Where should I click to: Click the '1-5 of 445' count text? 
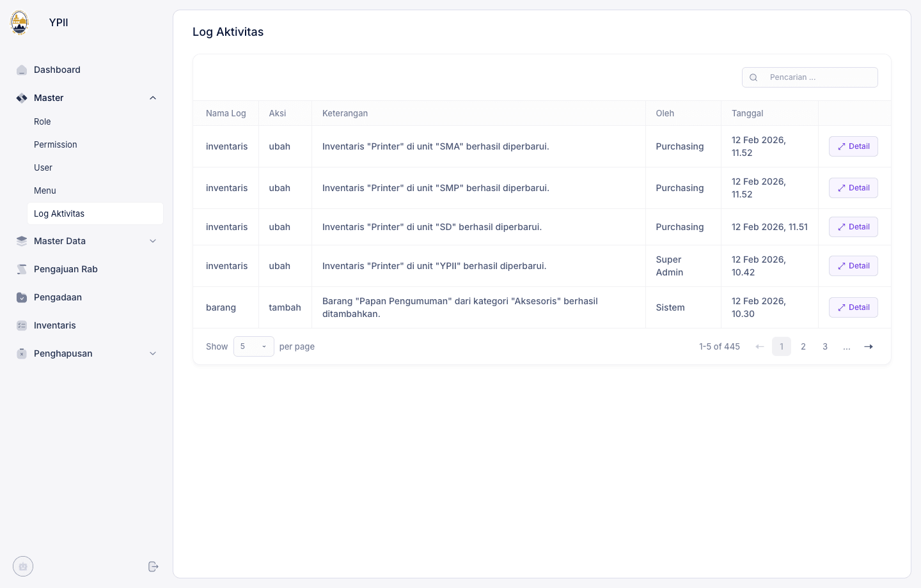(720, 346)
